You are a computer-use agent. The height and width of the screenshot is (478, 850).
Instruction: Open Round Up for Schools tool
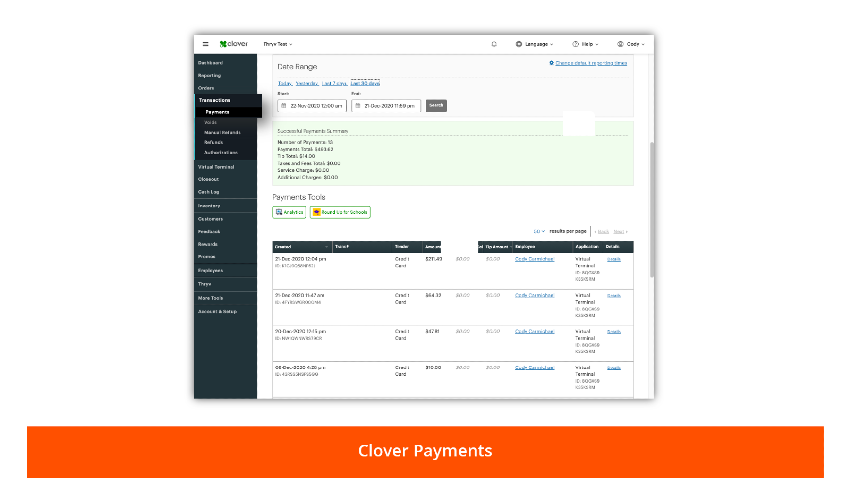point(340,212)
